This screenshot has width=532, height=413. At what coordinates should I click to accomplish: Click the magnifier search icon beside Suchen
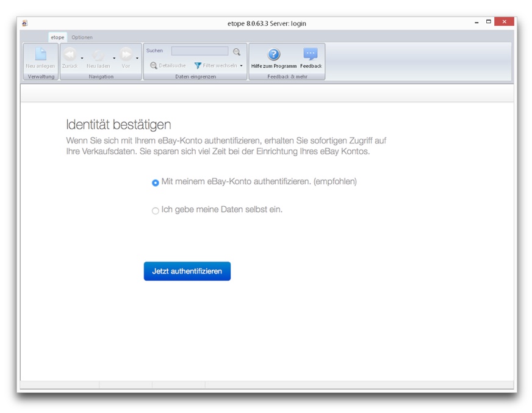(x=237, y=52)
